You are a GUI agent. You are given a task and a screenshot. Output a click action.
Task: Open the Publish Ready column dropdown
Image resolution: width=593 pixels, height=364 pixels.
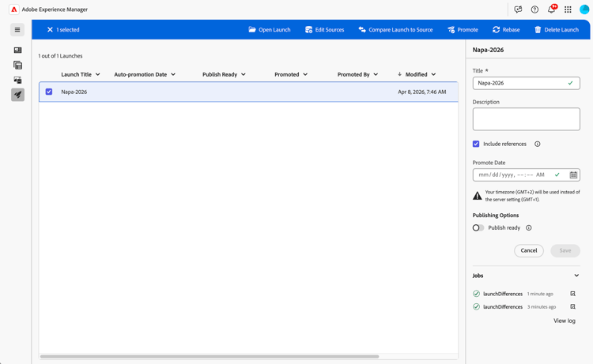[x=244, y=74]
